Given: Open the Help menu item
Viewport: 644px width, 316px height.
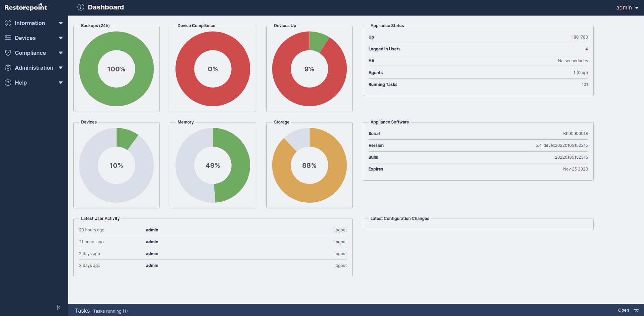Looking at the screenshot, I should coord(21,83).
